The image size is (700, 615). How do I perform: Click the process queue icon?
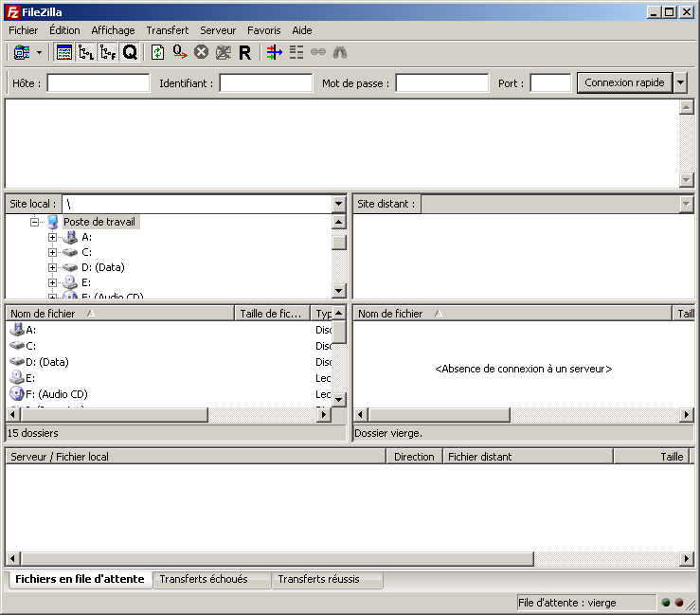point(179,52)
